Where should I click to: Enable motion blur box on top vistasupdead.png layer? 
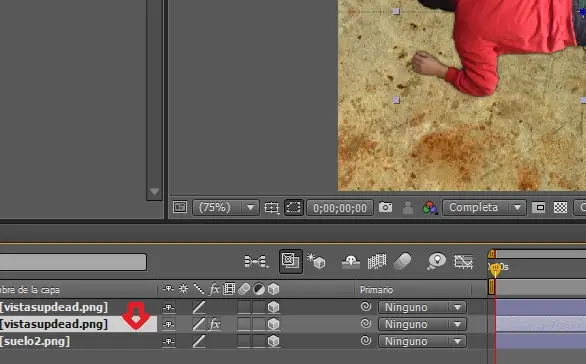[x=244, y=307]
